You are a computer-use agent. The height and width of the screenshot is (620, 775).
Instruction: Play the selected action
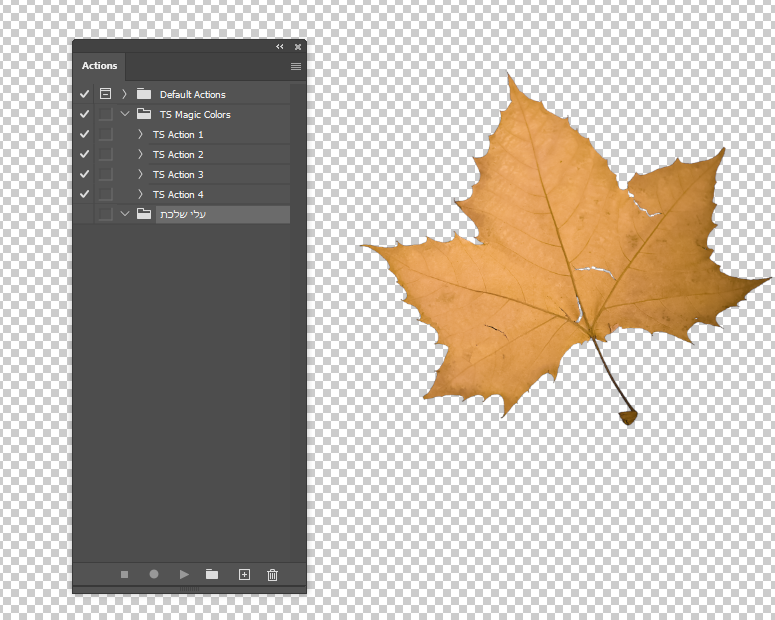pos(184,574)
